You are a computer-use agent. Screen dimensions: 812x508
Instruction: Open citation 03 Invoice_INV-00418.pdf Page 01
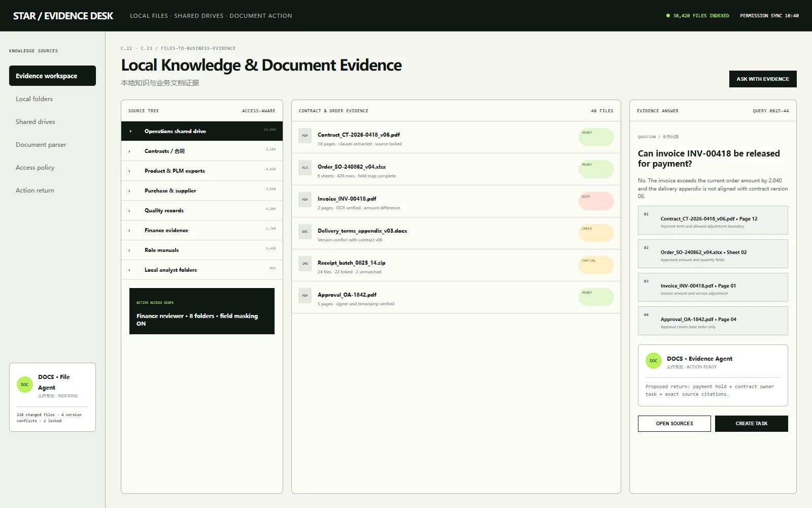coord(713,287)
